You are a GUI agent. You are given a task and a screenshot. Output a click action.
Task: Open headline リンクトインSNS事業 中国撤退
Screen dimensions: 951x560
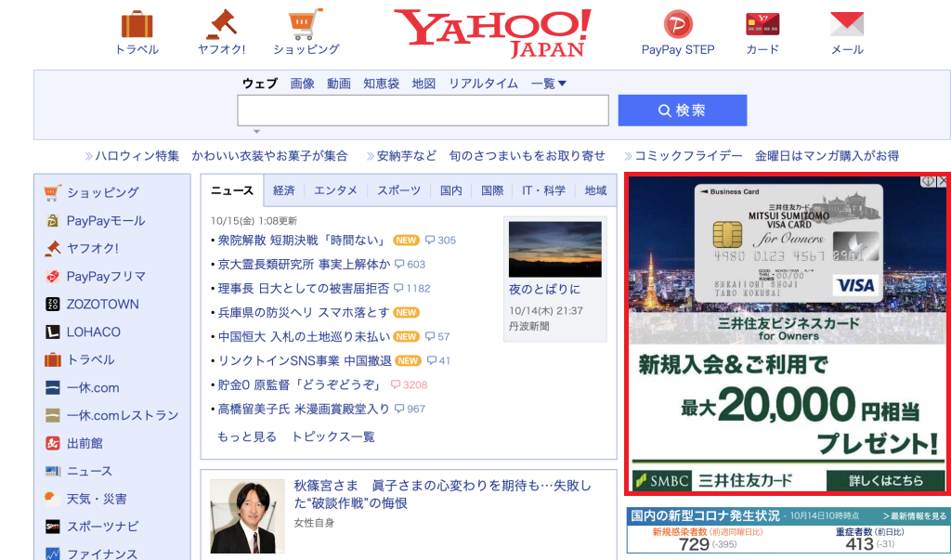[x=305, y=360]
